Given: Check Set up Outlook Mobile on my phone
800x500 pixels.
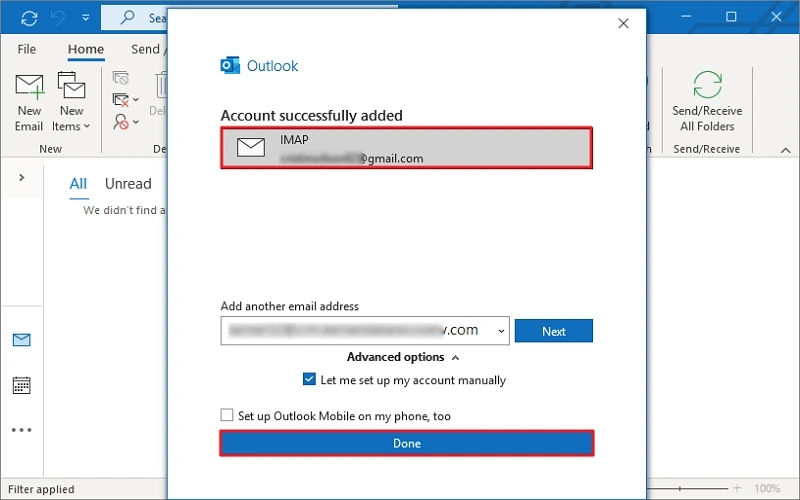Looking at the screenshot, I should coord(227,415).
